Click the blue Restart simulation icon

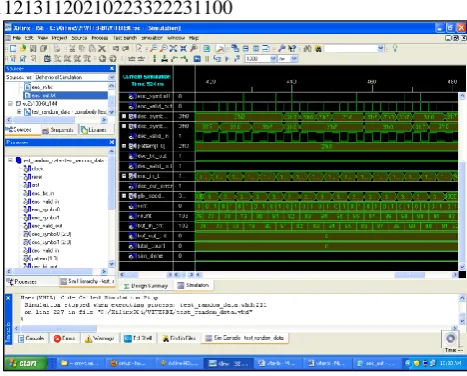pyautogui.click(x=197, y=59)
